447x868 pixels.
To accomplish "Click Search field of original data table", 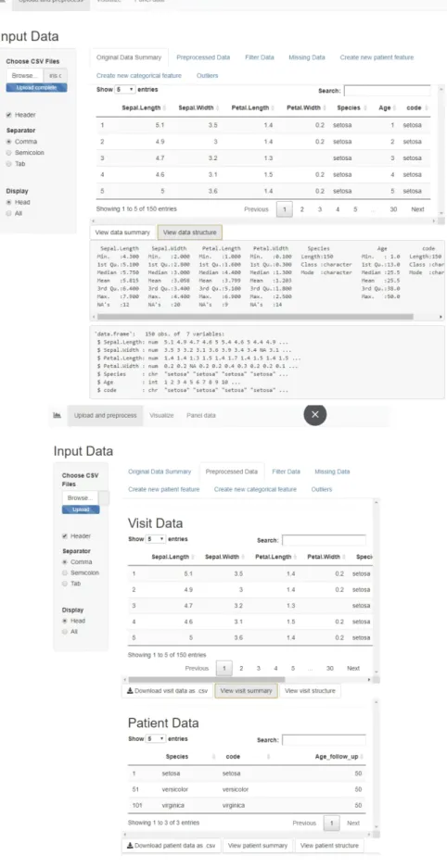I will (387, 91).
